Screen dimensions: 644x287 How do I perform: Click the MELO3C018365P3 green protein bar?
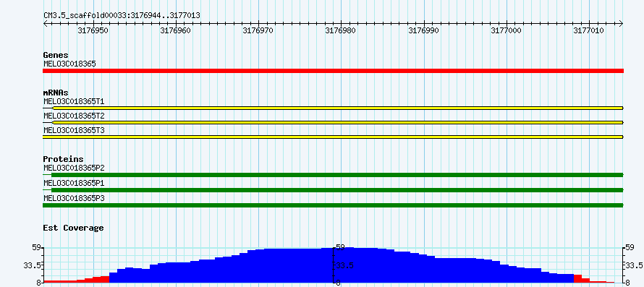pos(333,205)
